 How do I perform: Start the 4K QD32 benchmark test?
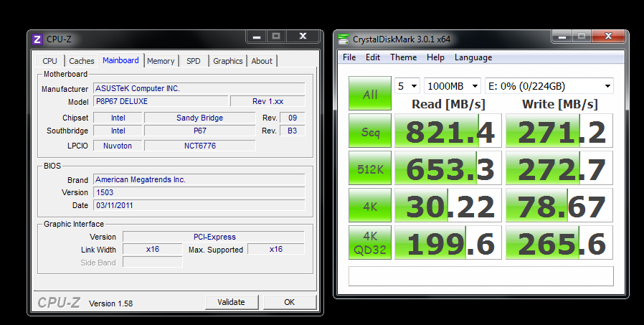[x=370, y=242]
